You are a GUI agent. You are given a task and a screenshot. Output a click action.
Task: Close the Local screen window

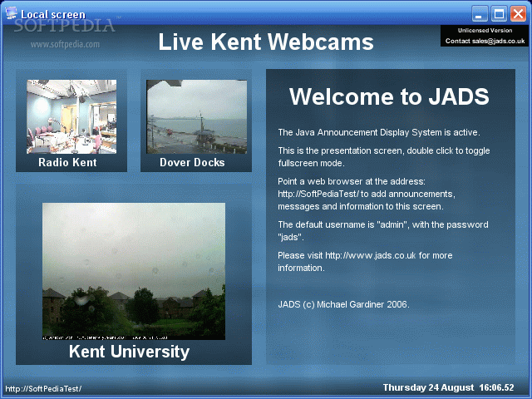point(518,14)
